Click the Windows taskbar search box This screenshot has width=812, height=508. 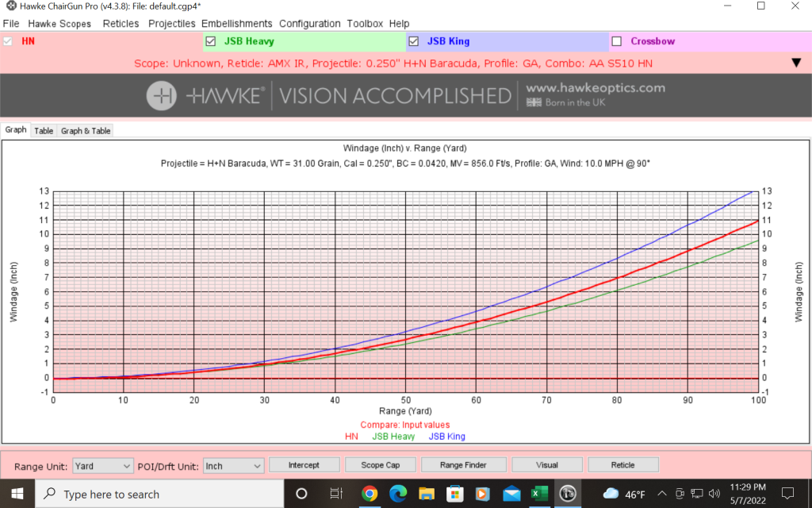[x=159, y=494]
